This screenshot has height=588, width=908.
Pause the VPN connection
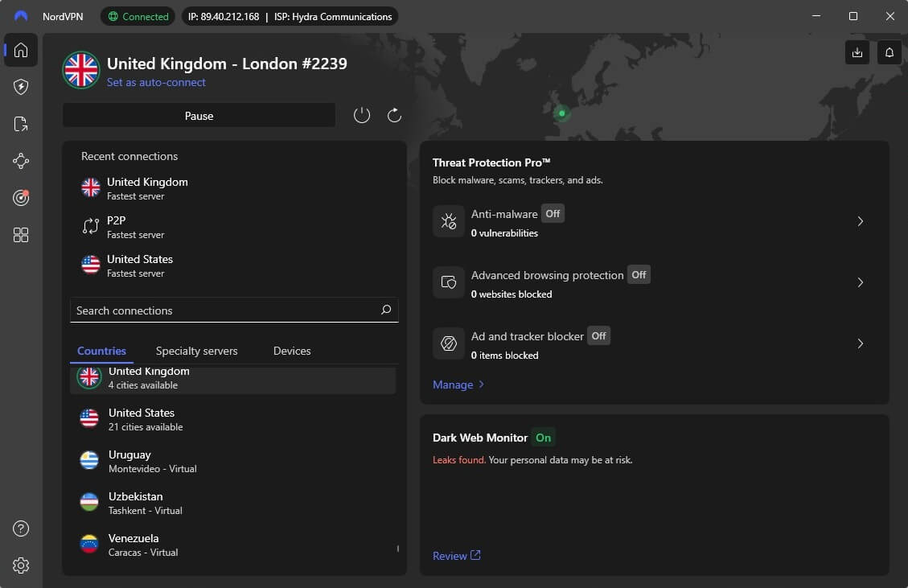pos(199,115)
